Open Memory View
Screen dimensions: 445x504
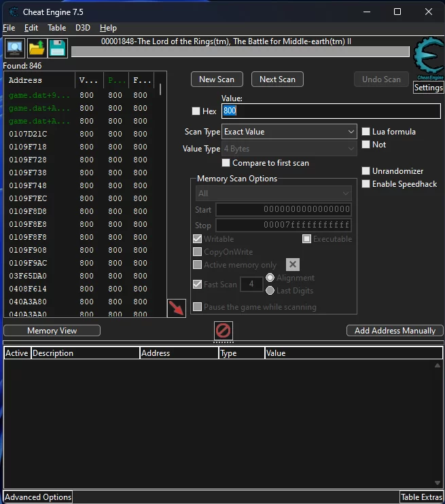(x=52, y=331)
